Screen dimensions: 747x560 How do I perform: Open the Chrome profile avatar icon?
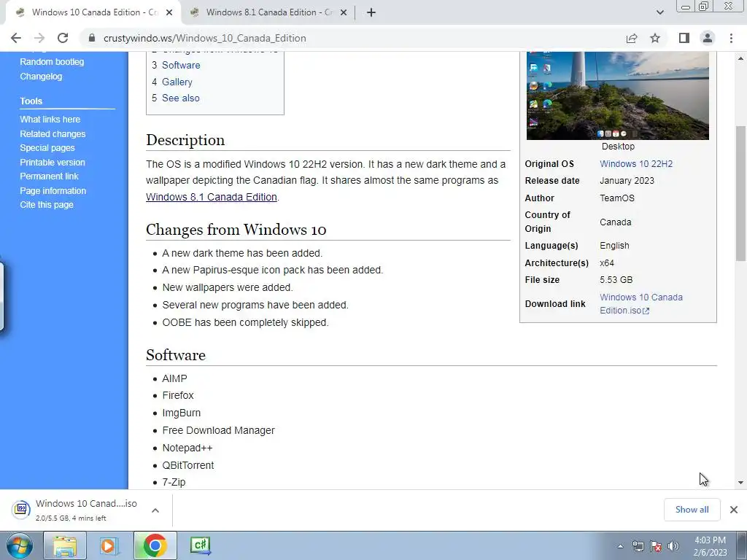click(x=708, y=38)
